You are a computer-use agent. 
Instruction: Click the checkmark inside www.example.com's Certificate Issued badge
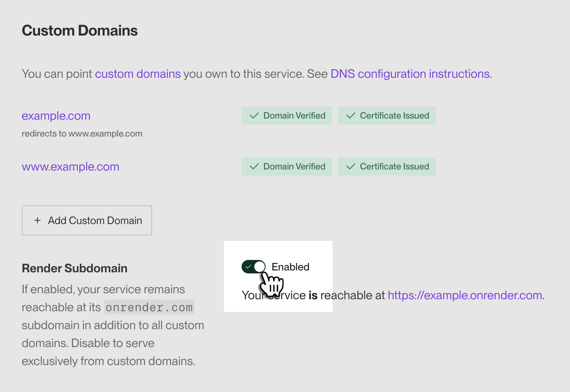(351, 166)
